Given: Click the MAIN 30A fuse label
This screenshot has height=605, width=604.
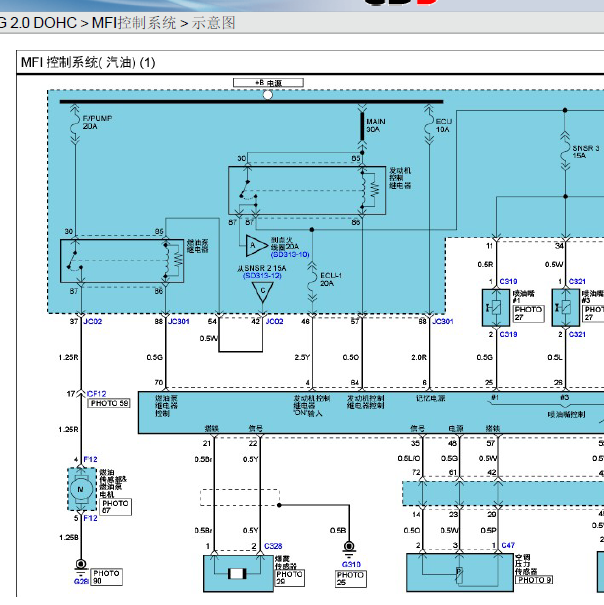Looking at the screenshot, I should tap(376, 125).
